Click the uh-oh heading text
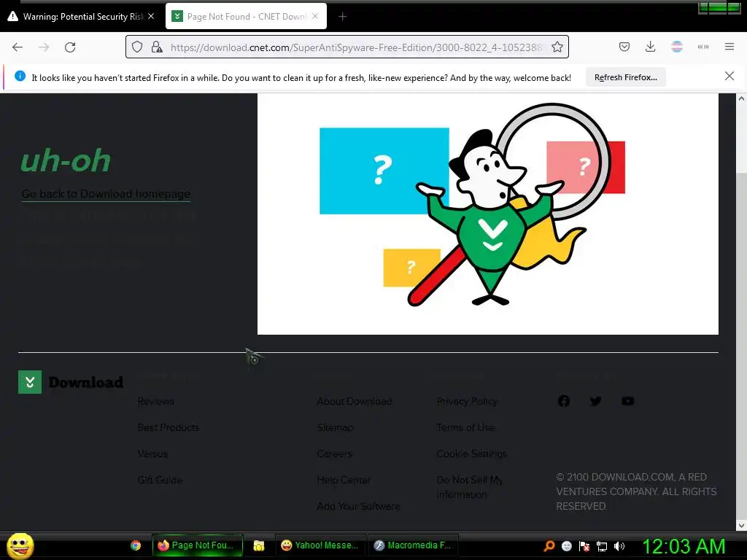The height and width of the screenshot is (560, 747). click(65, 160)
